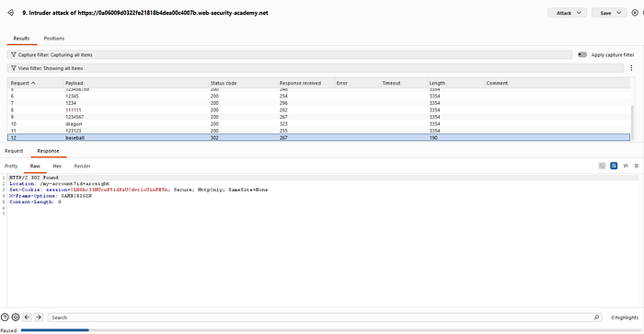The width and height of the screenshot is (644, 334).
Task: Toggle the blue message wrap icon
Action: click(x=614, y=166)
